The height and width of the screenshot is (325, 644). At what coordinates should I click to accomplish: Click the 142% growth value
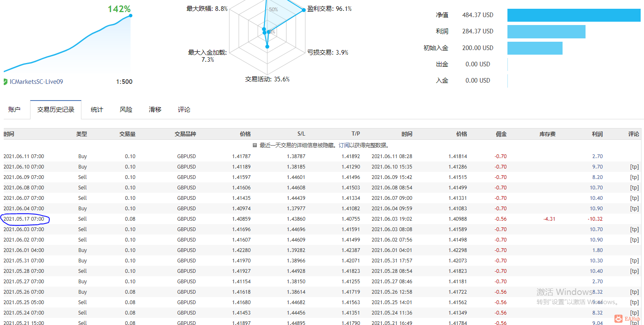[x=119, y=9]
